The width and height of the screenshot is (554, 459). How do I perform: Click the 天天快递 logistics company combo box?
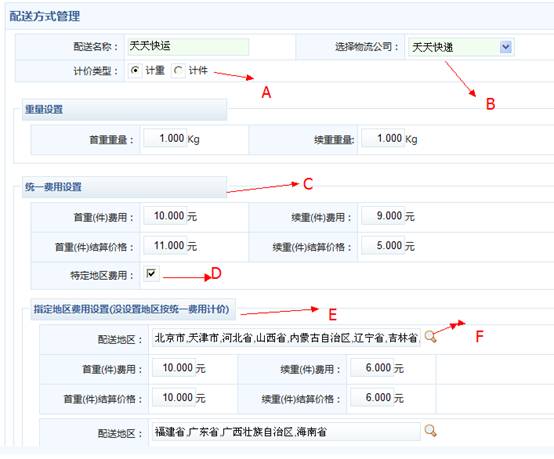pos(461,47)
